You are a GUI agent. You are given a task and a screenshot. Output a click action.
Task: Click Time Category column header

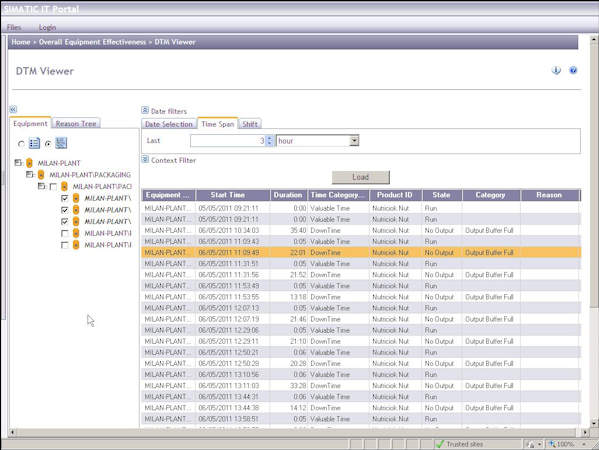[x=338, y=195]
